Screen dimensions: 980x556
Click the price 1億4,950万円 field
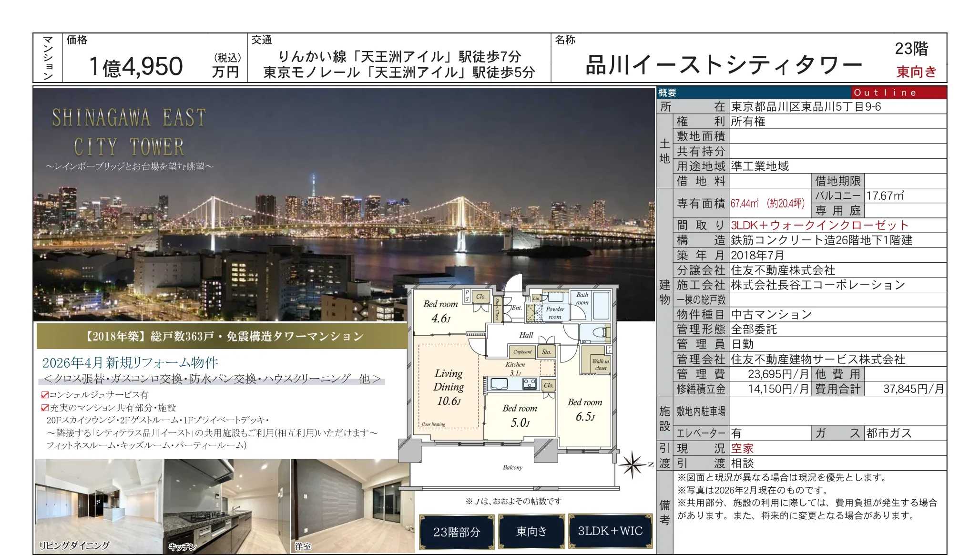point(136,64)
